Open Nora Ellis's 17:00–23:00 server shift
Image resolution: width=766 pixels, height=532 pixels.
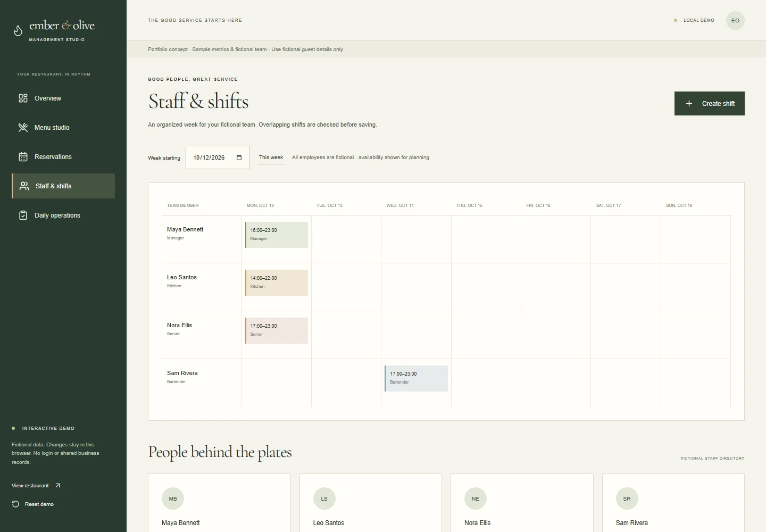pos(277,330)
